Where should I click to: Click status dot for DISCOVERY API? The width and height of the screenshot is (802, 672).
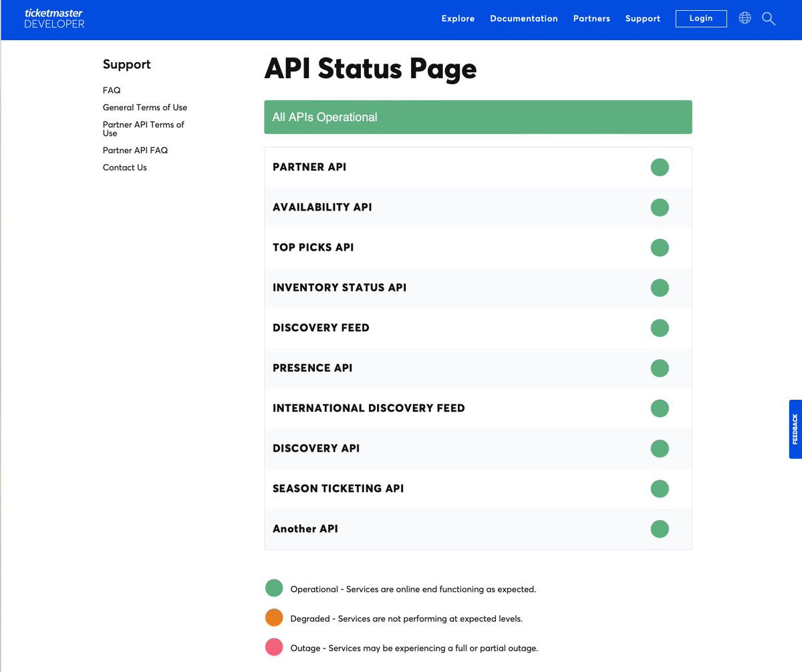coord(660,448)
